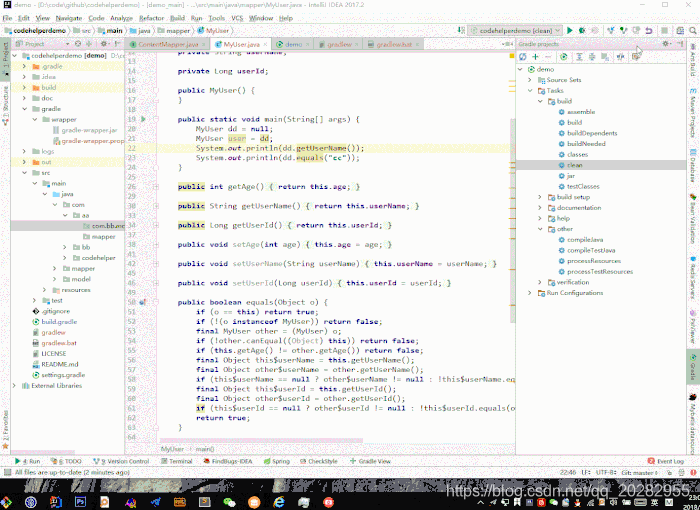Expand External Libraries node
This screenshot has width=700, height=510.
pyautogui.click(x=14, y=386)
